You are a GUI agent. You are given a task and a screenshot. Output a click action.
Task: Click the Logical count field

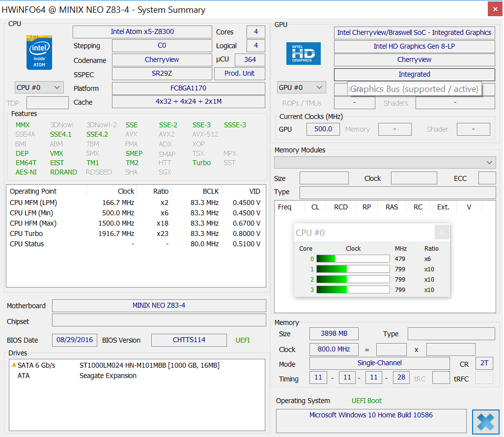click(x=255, y=45)
